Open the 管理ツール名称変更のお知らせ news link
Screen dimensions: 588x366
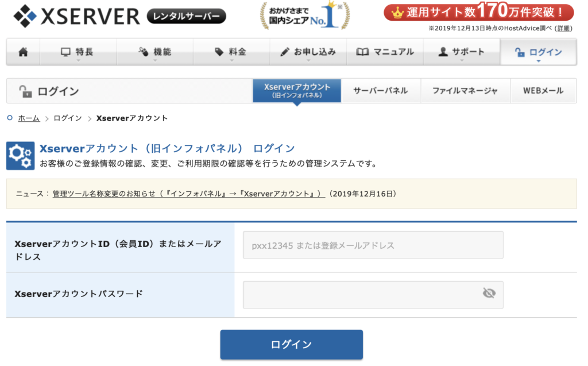click(188, 194)
